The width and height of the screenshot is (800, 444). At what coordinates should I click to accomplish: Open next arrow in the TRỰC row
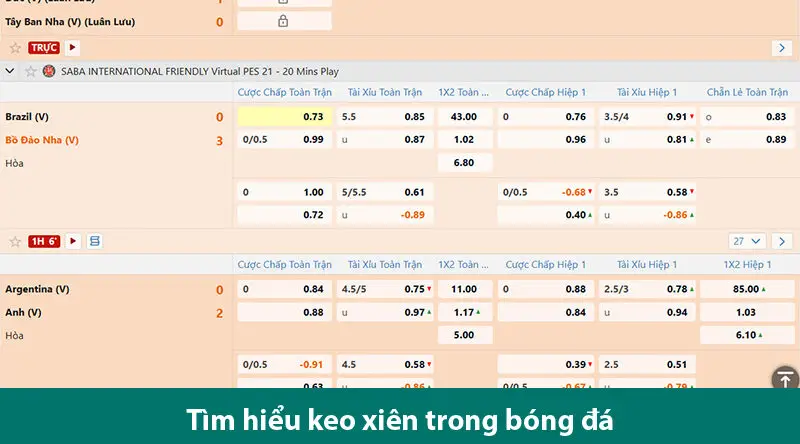pyautogui.click(x=782, y=48)
